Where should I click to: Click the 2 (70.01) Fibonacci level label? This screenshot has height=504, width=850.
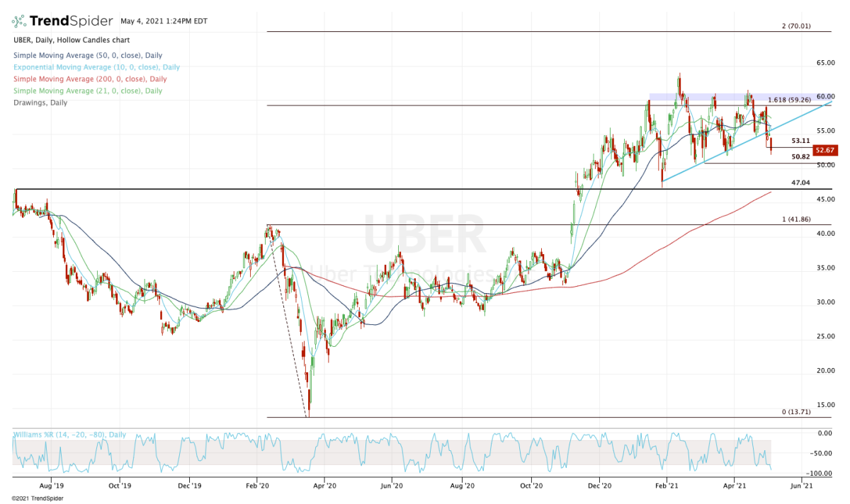[x=796, y=26]
